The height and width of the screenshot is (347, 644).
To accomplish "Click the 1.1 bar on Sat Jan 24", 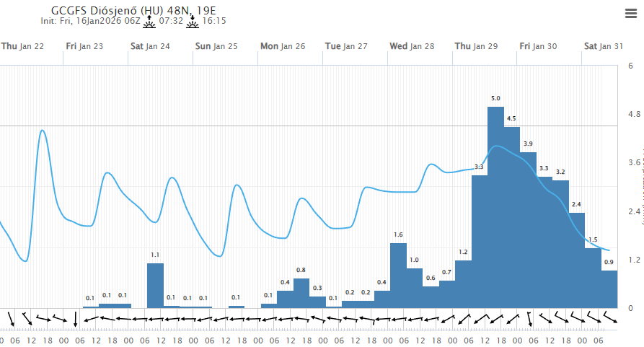I will 155,285.
